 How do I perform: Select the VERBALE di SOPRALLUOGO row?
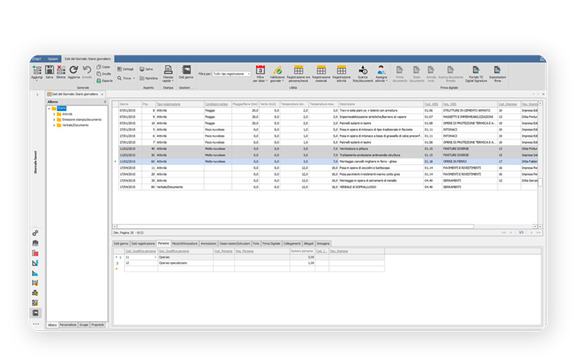click(328, 187)
